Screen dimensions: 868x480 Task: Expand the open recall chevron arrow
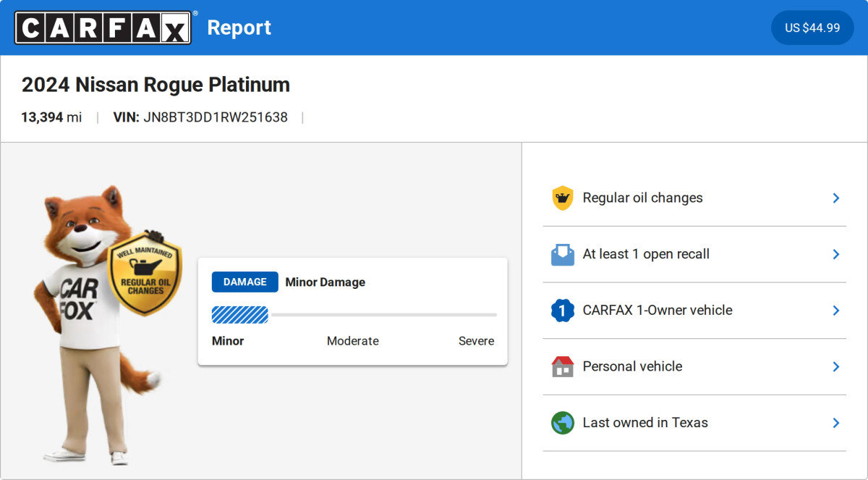(x=835, y=254)
